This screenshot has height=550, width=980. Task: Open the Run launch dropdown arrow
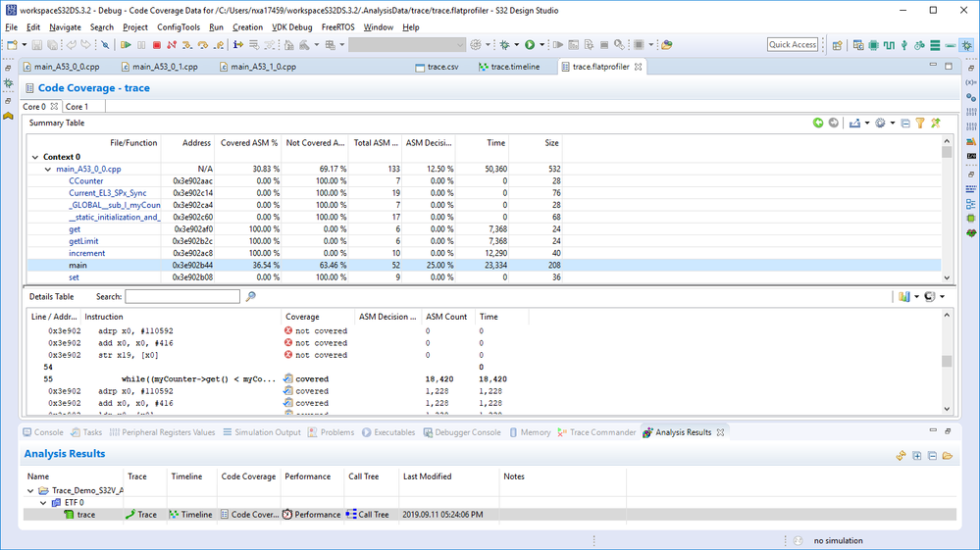click(x=542, y=45)
